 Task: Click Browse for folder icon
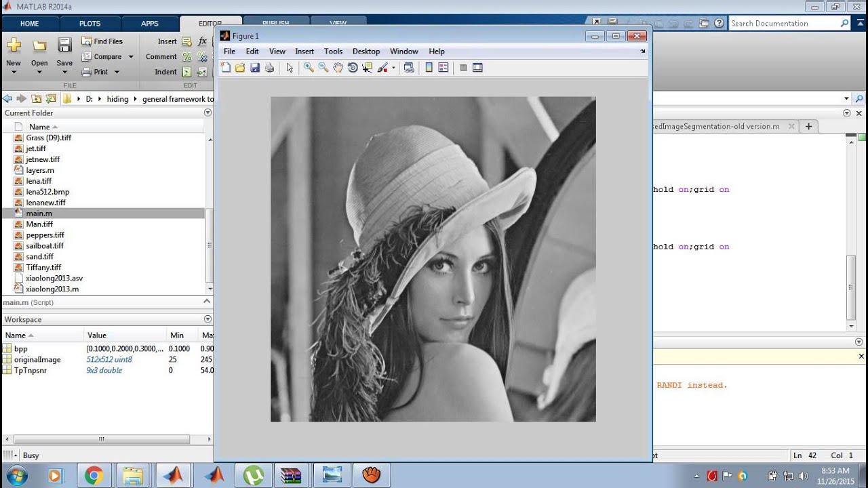point(51,98)
